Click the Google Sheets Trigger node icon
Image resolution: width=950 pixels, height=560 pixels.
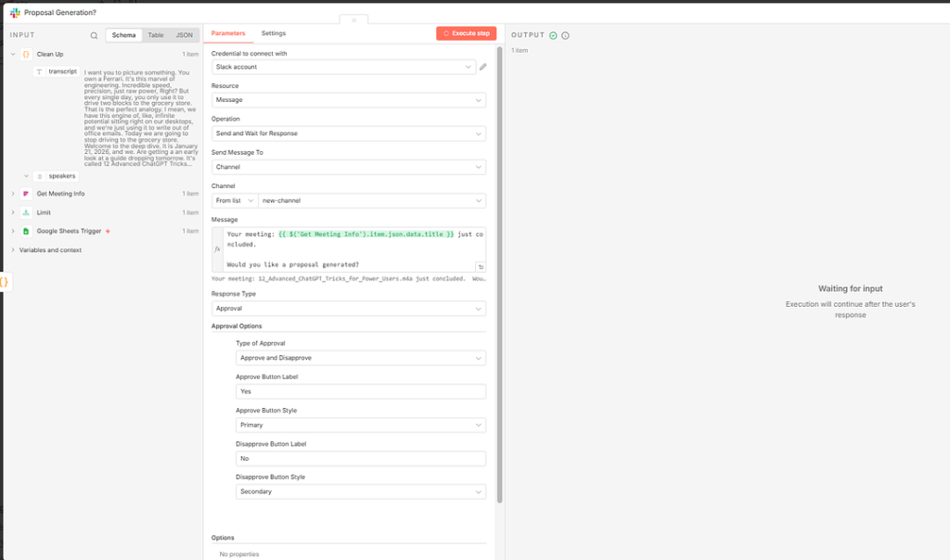click(26, 231)
